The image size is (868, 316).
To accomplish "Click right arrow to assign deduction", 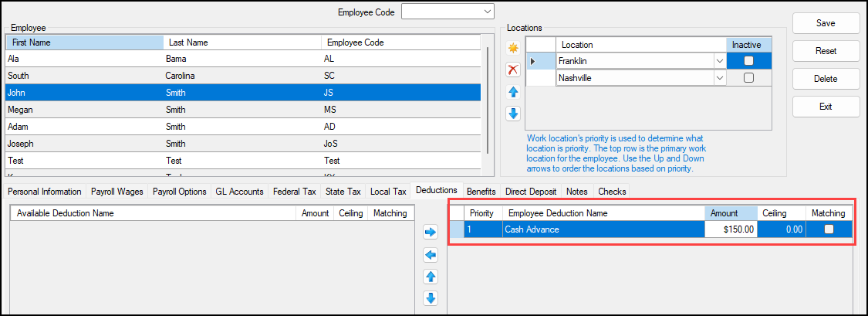I will point(431,232).
